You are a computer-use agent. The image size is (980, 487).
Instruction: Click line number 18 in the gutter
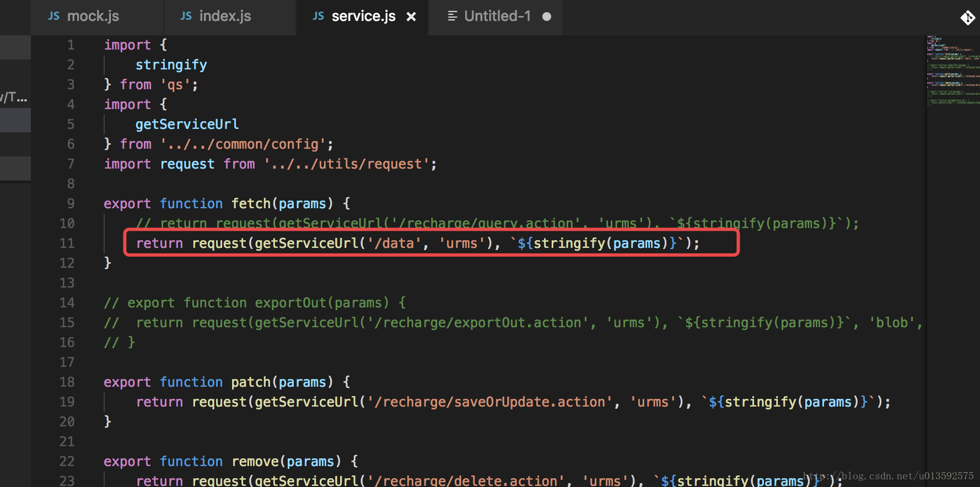[x=67, y=382]
